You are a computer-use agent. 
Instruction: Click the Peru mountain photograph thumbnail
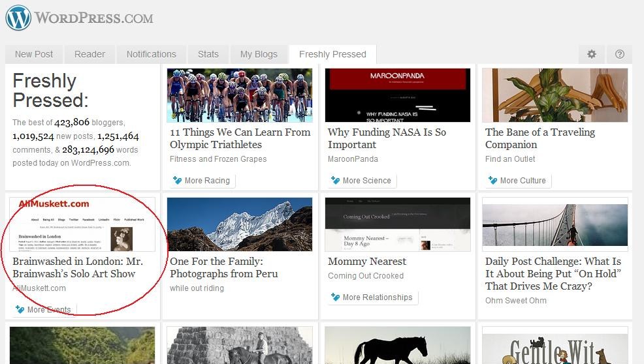click(x=240, y=224)
